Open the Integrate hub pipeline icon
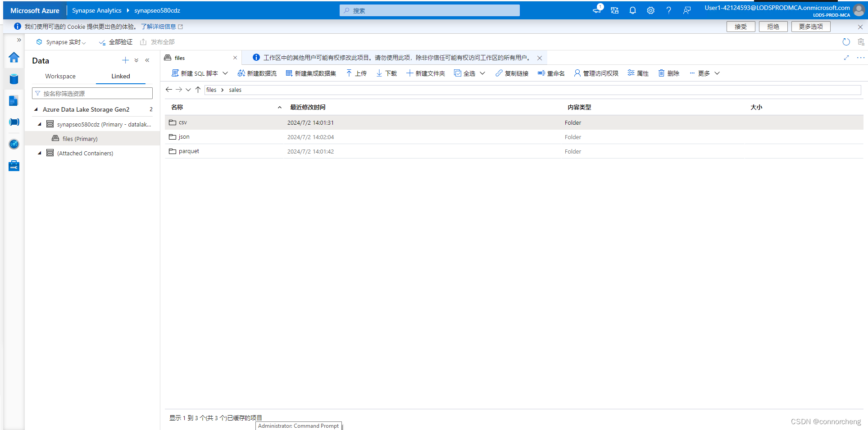 tap(14, 122)
